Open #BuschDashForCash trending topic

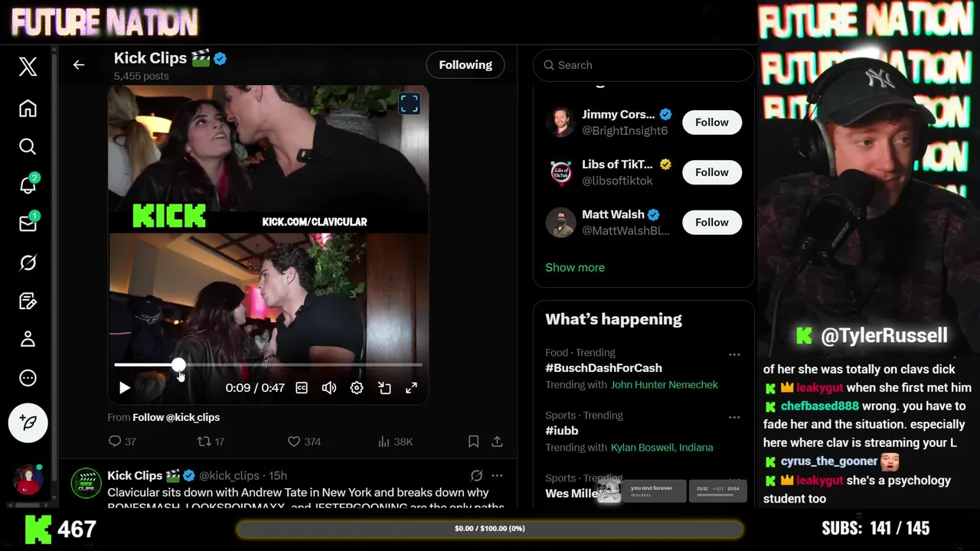603,368
